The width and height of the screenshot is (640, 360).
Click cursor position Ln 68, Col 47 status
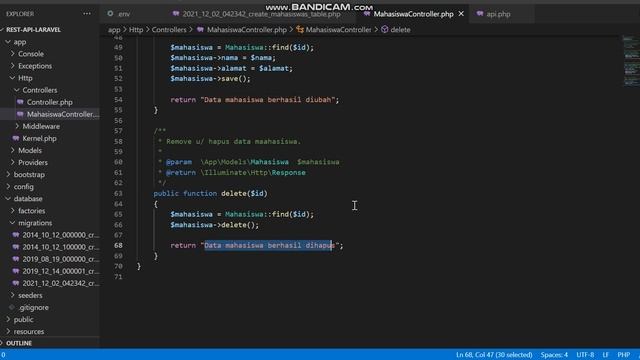[494, 355]
